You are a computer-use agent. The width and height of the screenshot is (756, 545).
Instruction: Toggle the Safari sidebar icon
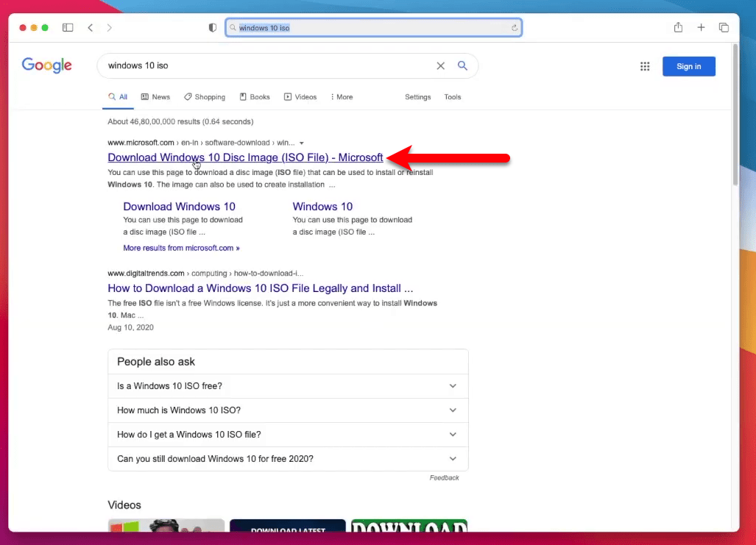pos(68,27)
